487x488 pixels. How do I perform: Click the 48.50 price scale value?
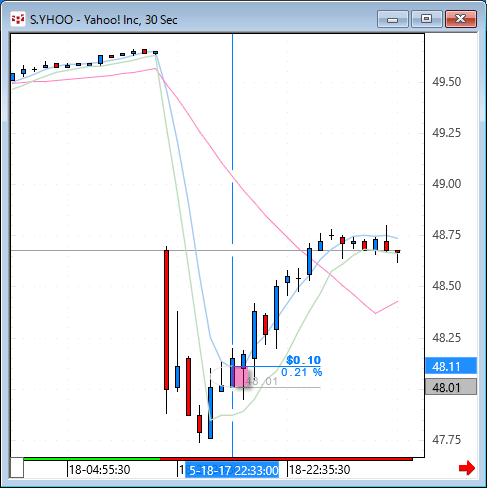(x=446, y=286)
